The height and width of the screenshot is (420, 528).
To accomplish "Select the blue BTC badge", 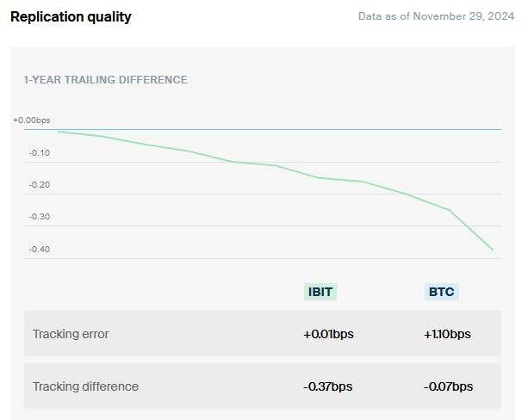I will coord(441,292).
